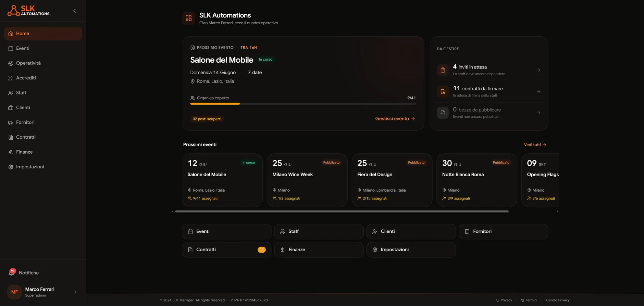Viewport: 644px width, 306px height.
Task: Open inviti in attesa arrow
Action: tap(538, 70)
